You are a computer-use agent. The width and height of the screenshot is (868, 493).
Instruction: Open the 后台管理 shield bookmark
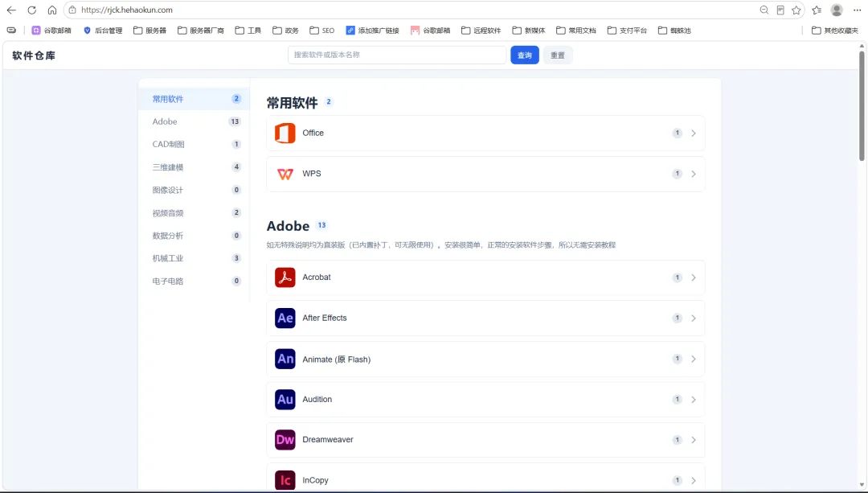[102, 31]
